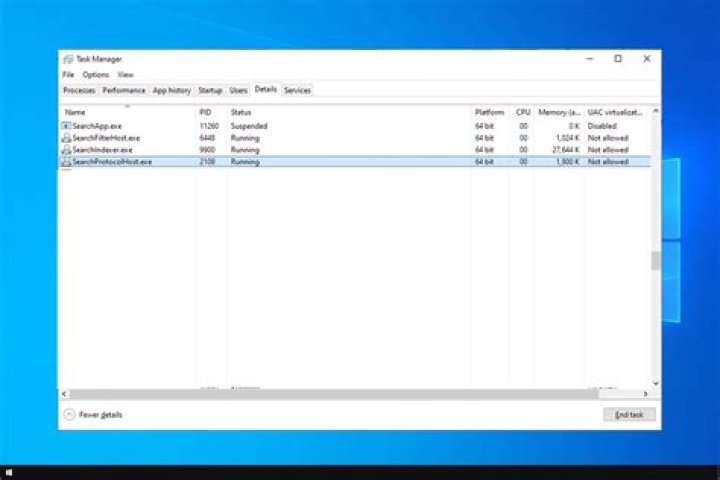Switch to the Performance tab

coord(124,90)
